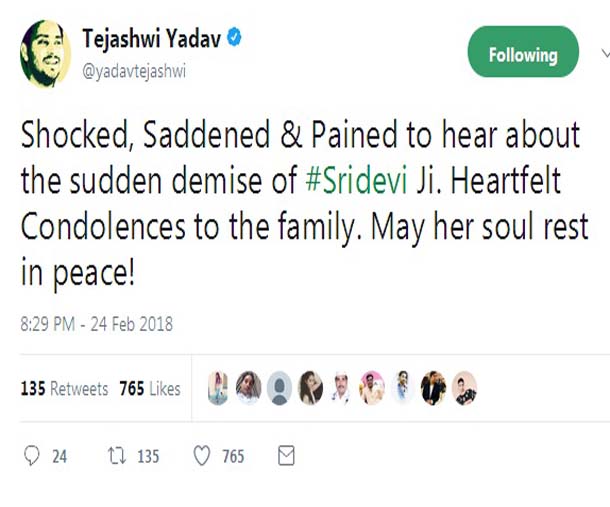Click the retweet arrows icon

(116, 456)
